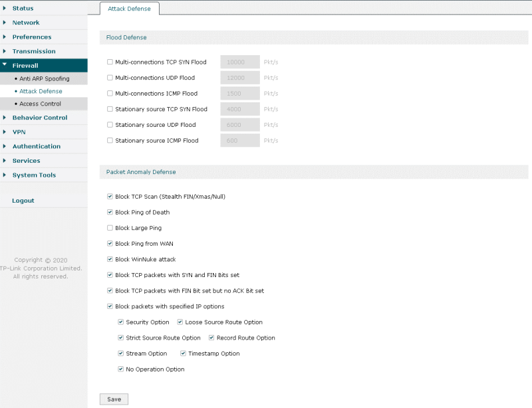Uncheck Strict Source Route Option checkbox
Viewport: 532px width, 408px height.
coord(121,338)
